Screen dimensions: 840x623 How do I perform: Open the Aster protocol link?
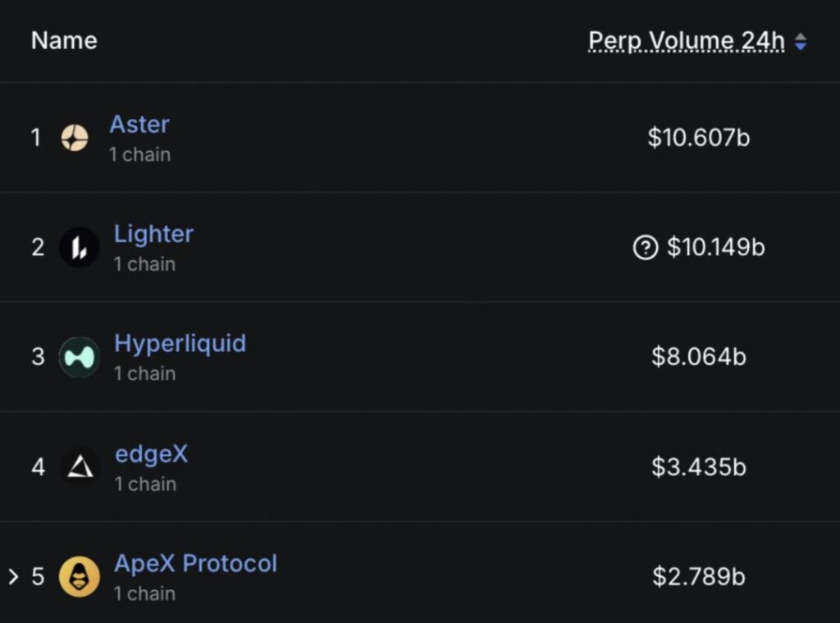point(139,125)
